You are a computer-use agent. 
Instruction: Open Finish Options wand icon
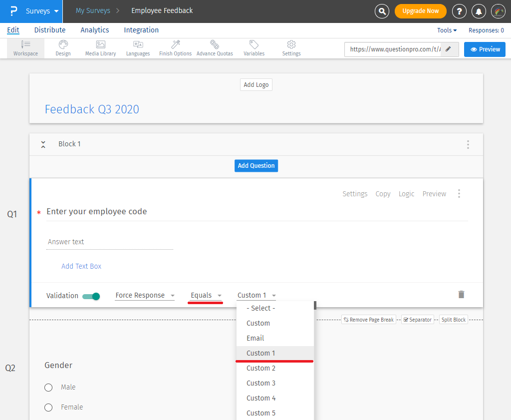tap(175, 45)
